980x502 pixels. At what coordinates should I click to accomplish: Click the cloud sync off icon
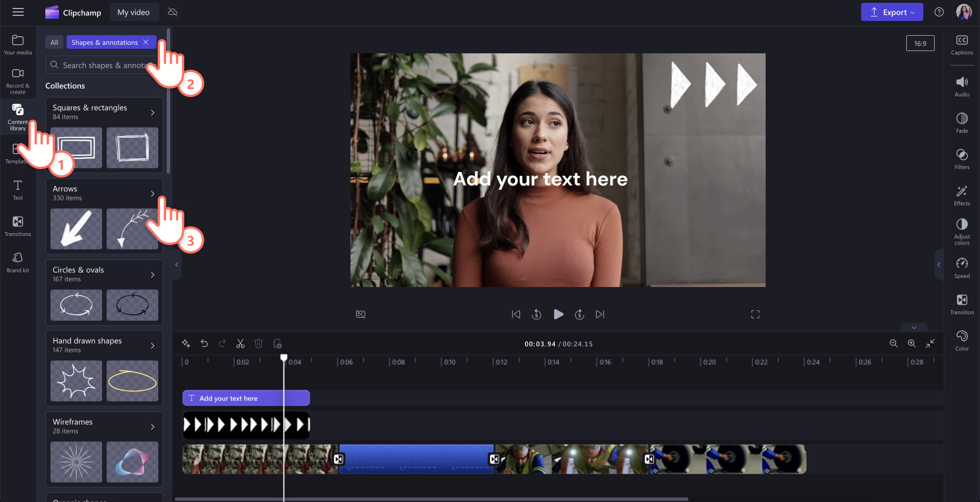(x=173, y=12)
